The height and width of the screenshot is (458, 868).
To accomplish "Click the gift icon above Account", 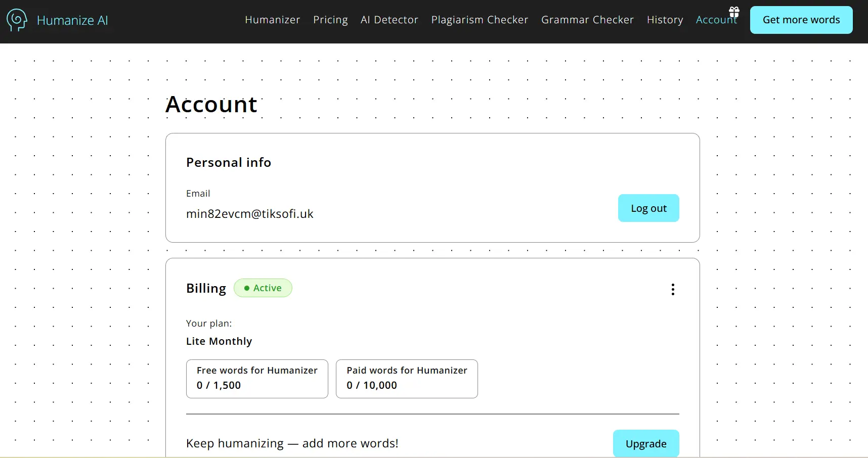I will (x=734, y=12).
